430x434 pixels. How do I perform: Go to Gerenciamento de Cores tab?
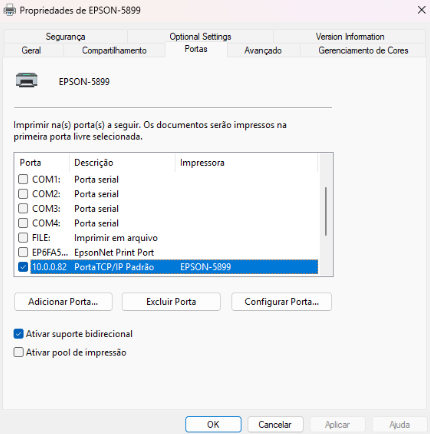point(363,50)
